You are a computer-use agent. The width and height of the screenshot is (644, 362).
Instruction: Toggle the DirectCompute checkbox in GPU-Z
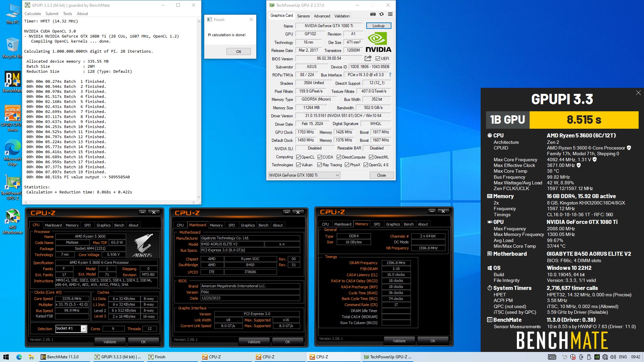339,157
